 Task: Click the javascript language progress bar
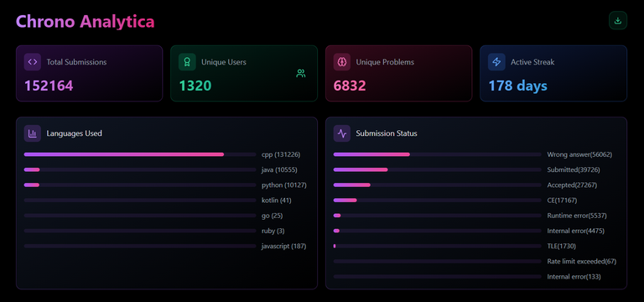[x=140, y=246]
